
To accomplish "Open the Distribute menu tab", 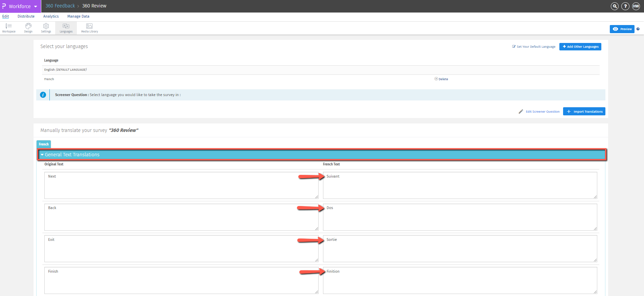I will click(x=26, y=16).
